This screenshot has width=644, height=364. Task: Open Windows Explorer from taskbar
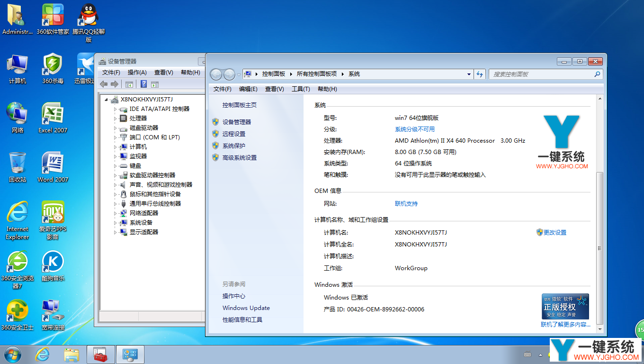72,355
